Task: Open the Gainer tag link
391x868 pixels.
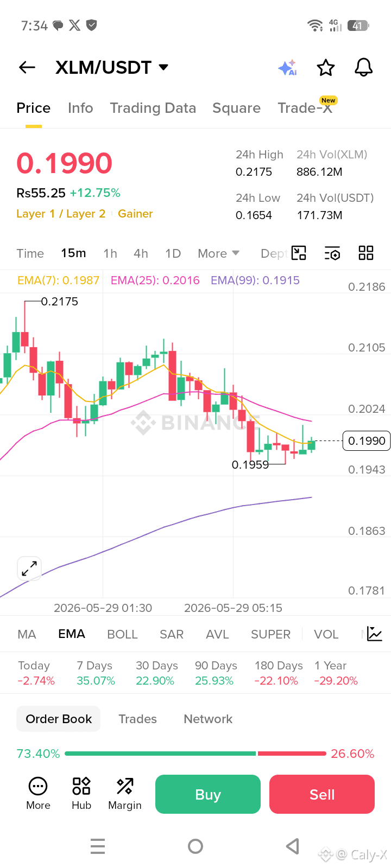Action: [135, 214]
